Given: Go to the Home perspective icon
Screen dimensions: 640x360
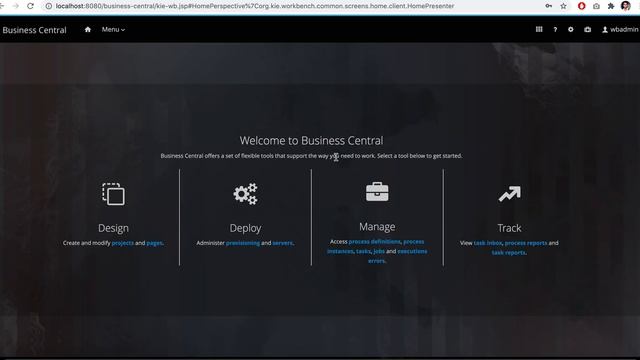Looking at the screenshot, I should click(88, 29).
